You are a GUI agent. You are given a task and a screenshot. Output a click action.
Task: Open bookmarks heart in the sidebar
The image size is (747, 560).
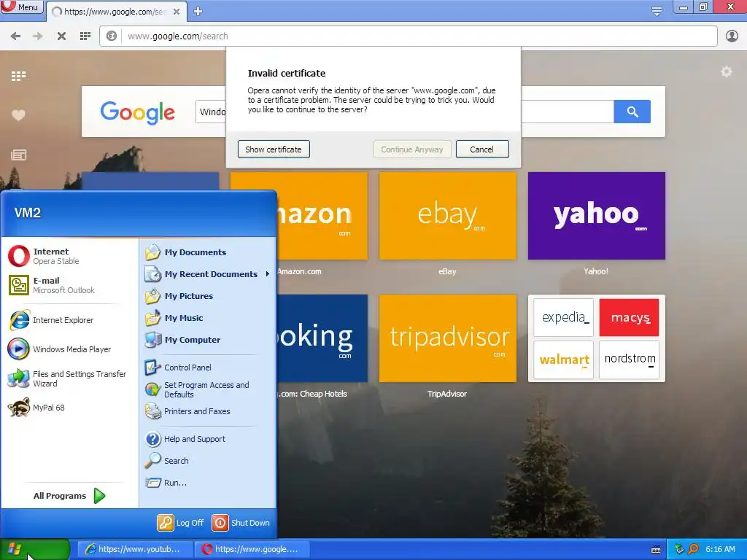tap(18, 115)
